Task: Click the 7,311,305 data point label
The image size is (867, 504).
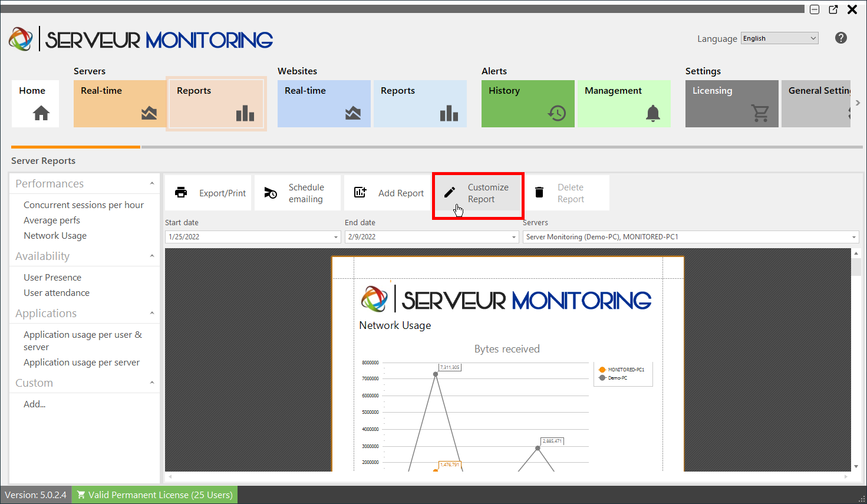Action: pos(450,367)
